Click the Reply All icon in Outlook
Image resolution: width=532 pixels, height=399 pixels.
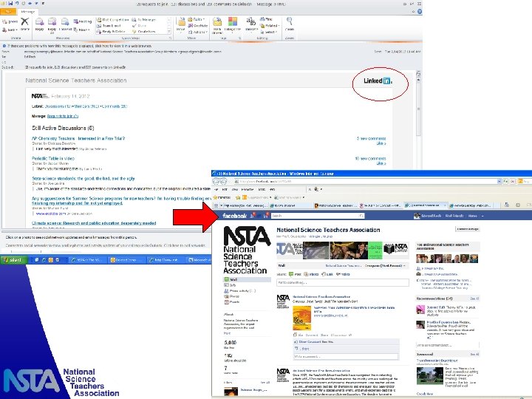coord(52,22)
